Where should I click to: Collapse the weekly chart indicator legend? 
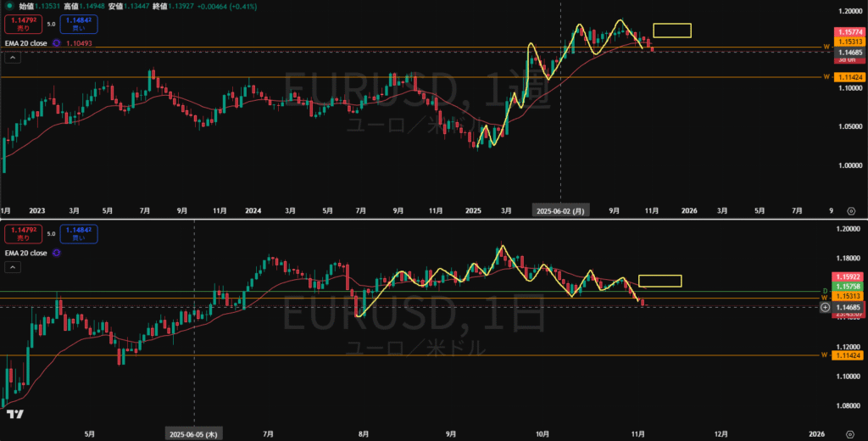click(13, 58)
